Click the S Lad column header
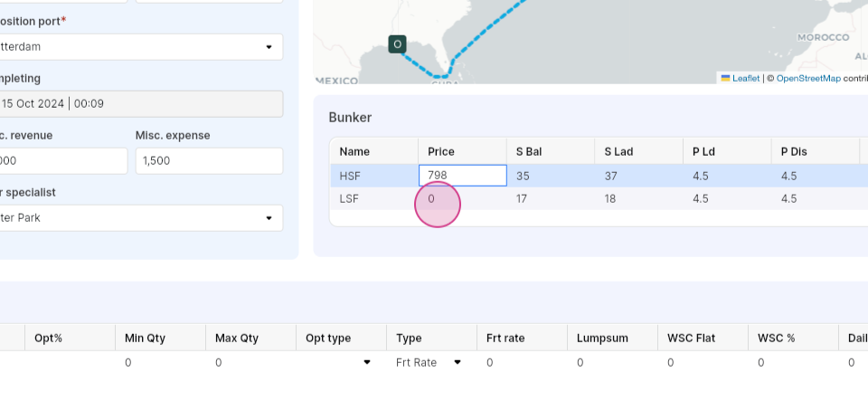 (x=639, y=152)
